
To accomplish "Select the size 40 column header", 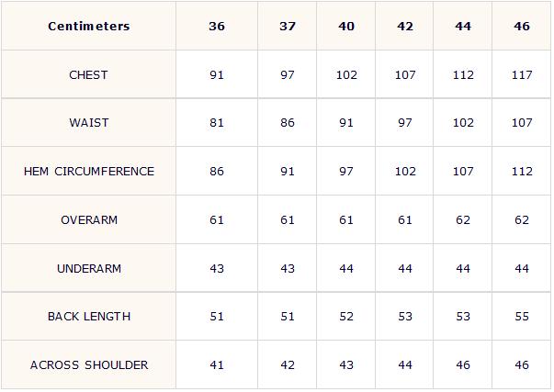I will pos(346,26).
